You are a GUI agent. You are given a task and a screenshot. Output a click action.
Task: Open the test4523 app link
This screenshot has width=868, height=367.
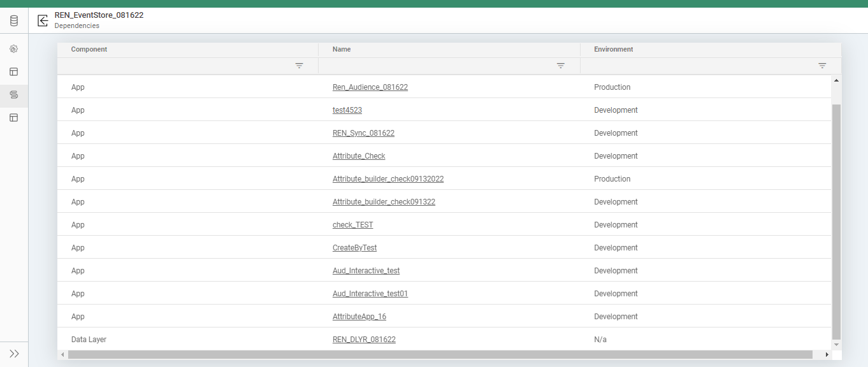[347, 110]
